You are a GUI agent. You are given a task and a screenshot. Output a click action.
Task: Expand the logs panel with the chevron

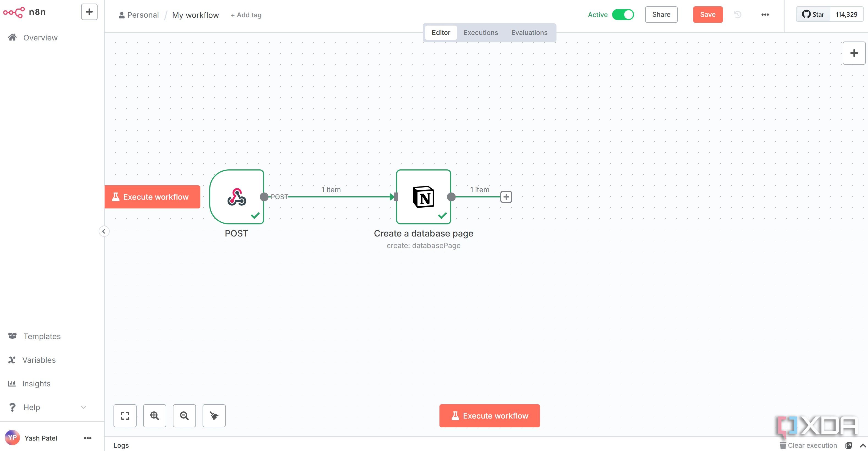pyautogui.click(x=863, y=445)
